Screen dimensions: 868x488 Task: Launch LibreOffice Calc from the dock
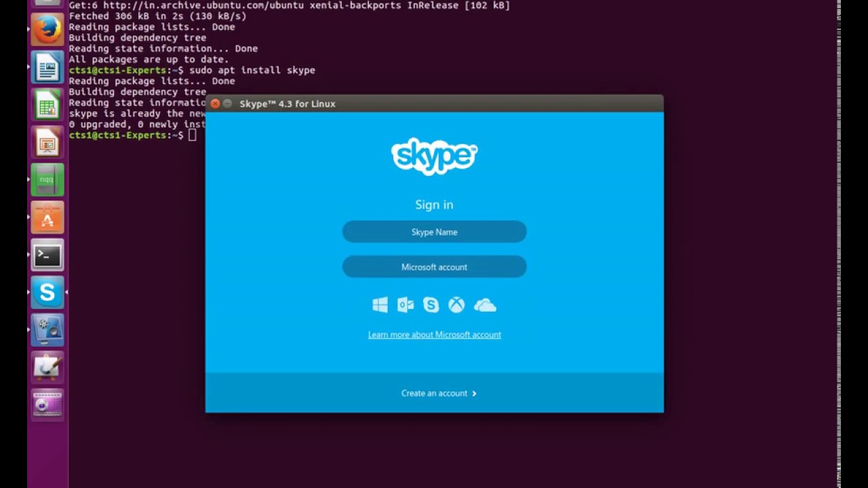(x=47, y=105)
